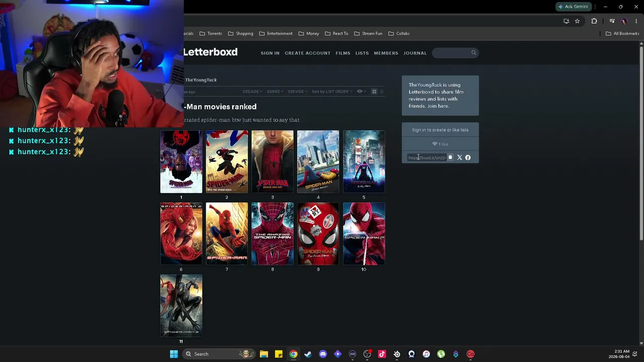Open File Explorer from the taskbar
Viewport: 644px width, 362px height.
(x=264, y=354)
